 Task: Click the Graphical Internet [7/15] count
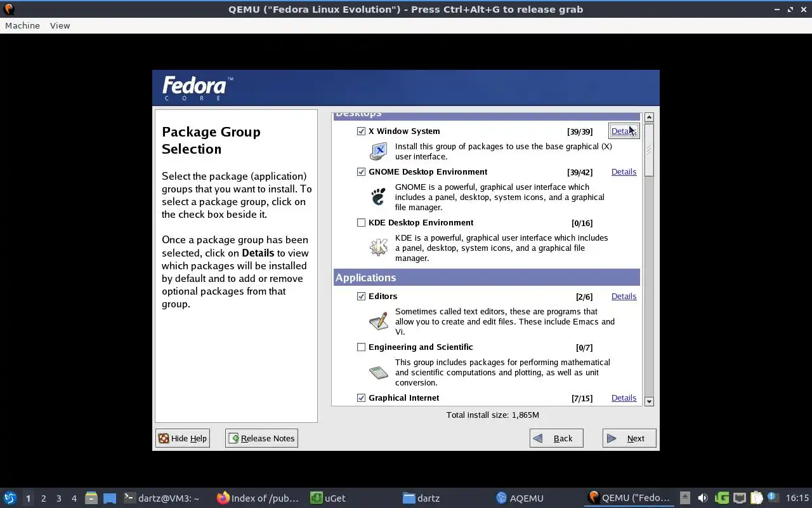tap(582, 398)
